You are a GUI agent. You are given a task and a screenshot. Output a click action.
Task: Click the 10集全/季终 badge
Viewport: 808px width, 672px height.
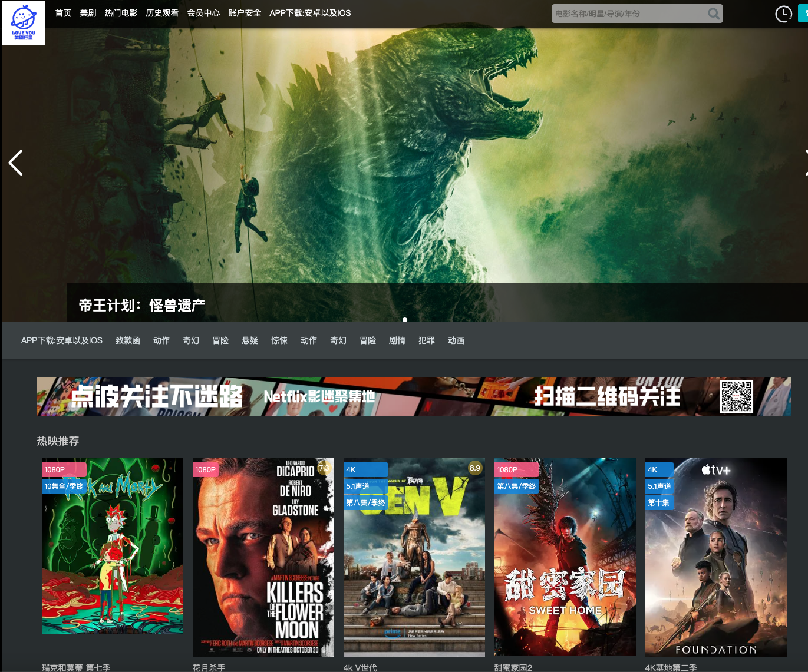click(x=64, y=486)
